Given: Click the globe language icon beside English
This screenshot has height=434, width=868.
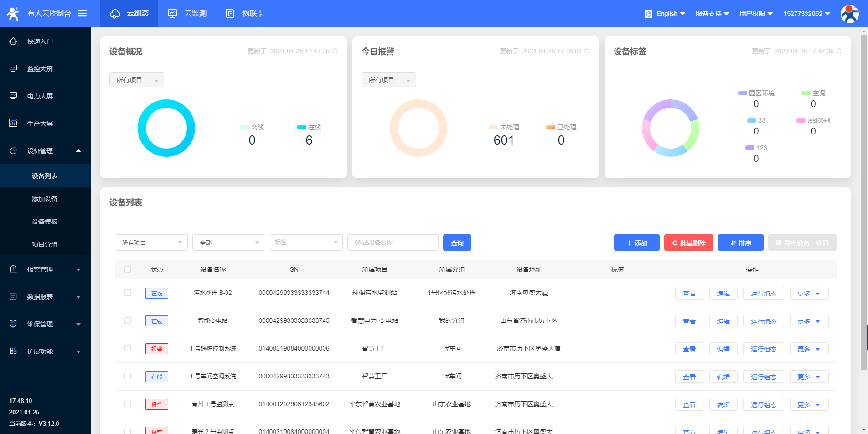Looking at the screenshot, I should pos(649,14).
